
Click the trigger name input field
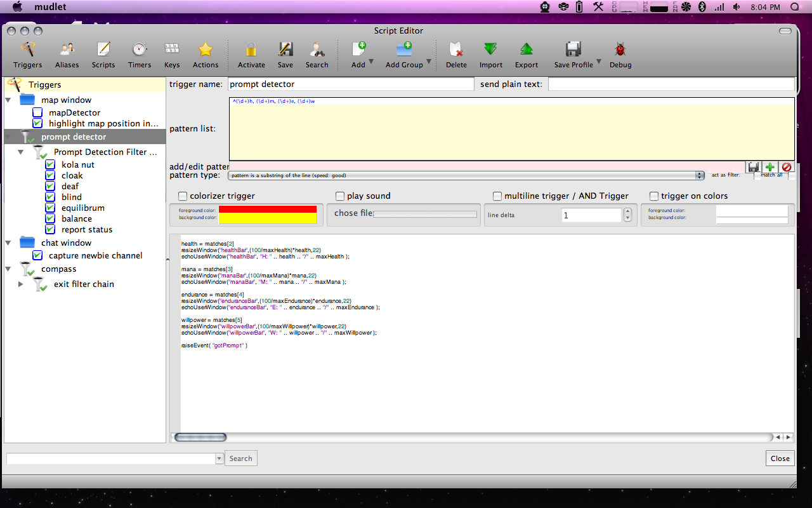click(x=351, y=84)
